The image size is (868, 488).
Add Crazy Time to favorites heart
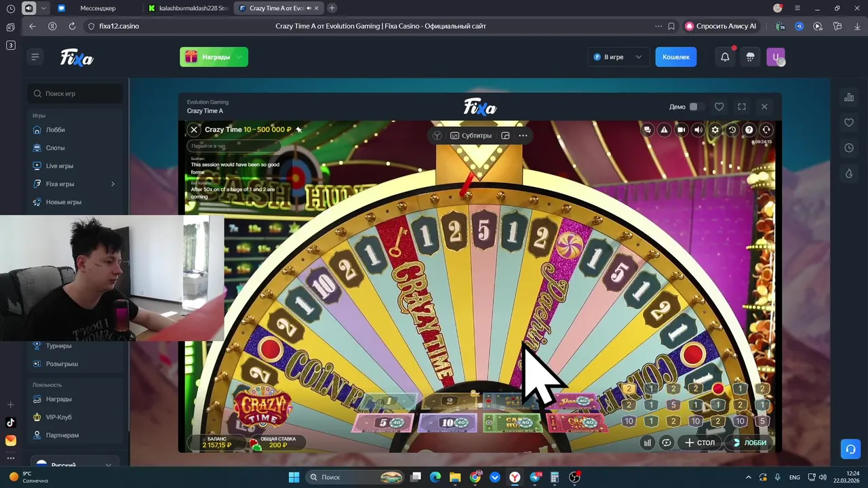(719, 106)
